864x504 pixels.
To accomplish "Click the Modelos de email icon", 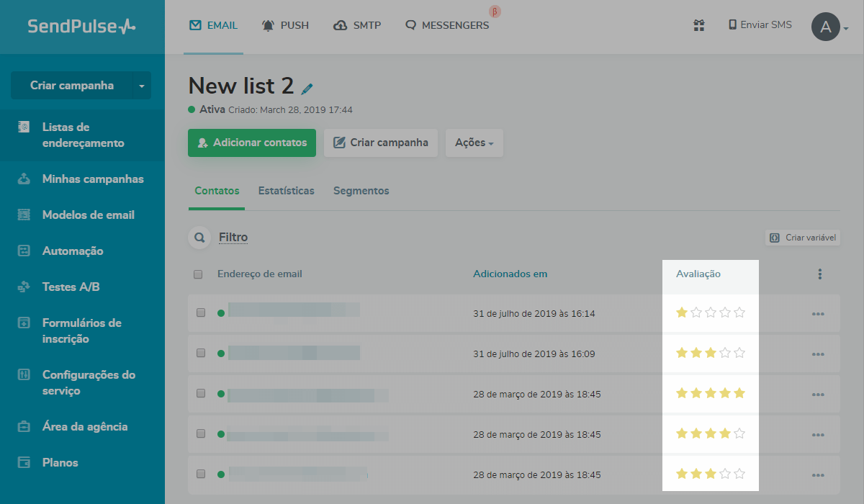I will click(24, 215).
